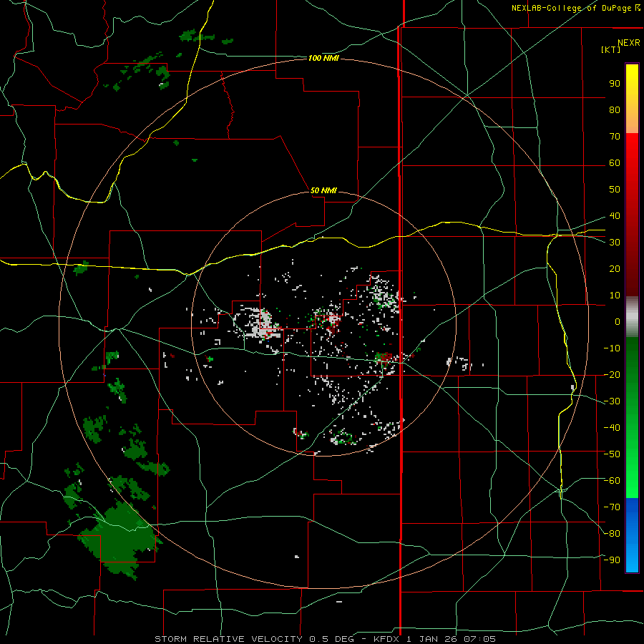
Task: Click the 50 NMI range ring label
Action: tap(323, 190)
